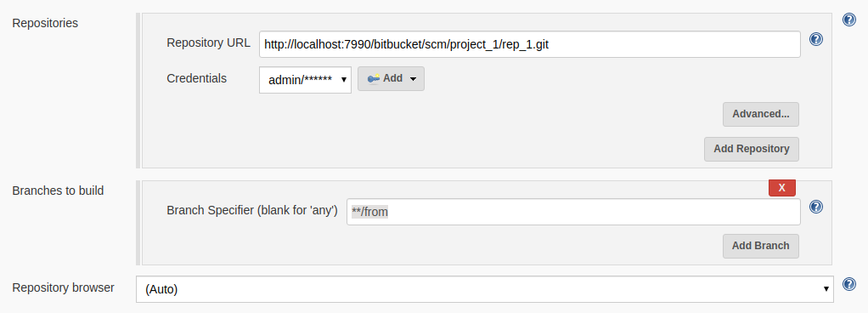Click the Credentials field label
The image size is (868, 313).
(196, 78)
